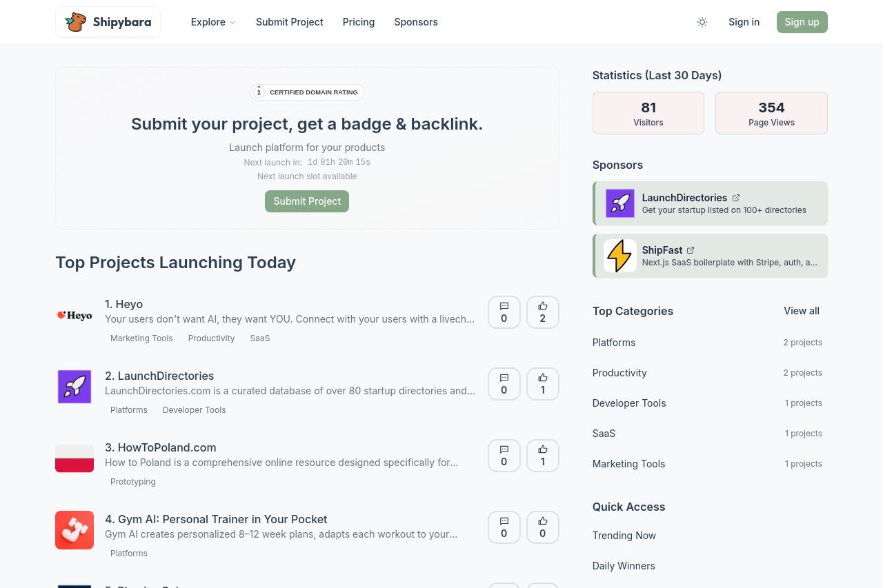Select the Platforms tag under Gym AI
The width and height of the screenshot is (883, 588).
129,554
